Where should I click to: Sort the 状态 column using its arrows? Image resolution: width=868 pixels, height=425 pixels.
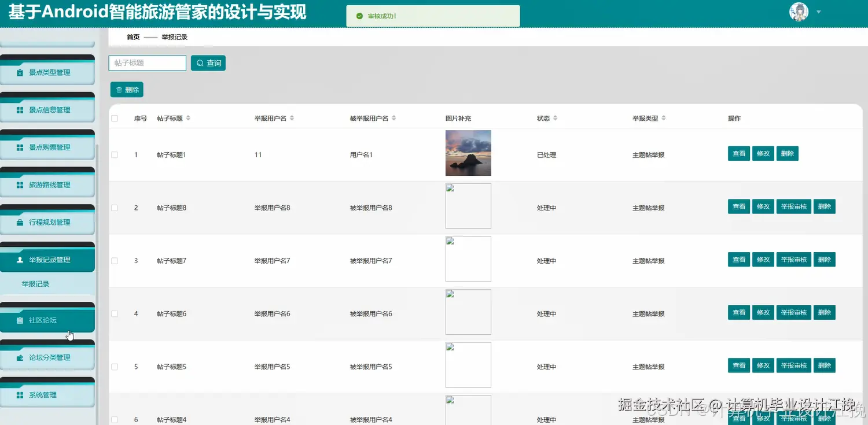coord(557,117)
